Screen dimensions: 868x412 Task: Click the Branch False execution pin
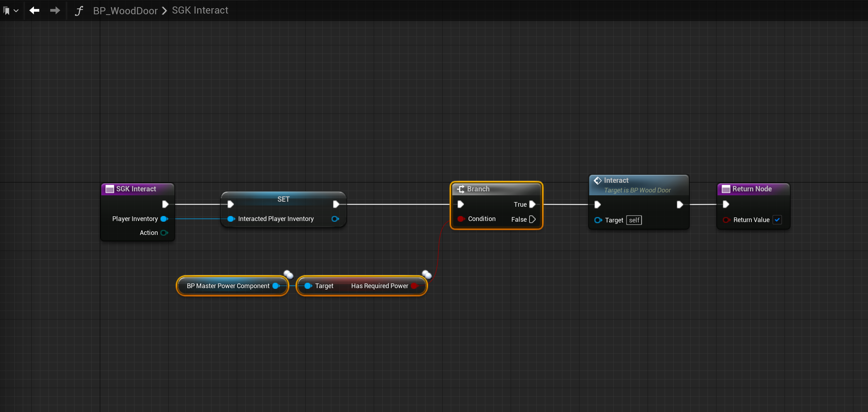(x=532, y=219)
